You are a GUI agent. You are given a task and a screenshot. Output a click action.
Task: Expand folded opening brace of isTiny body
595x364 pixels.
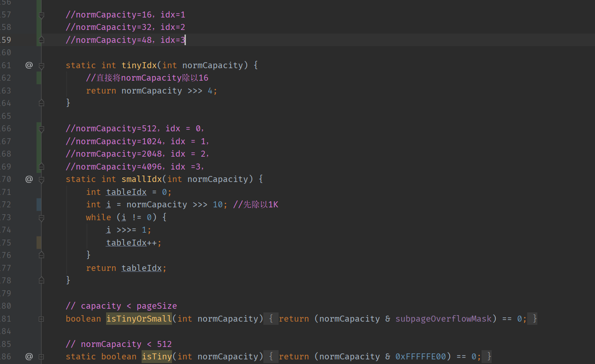[271, 356]
